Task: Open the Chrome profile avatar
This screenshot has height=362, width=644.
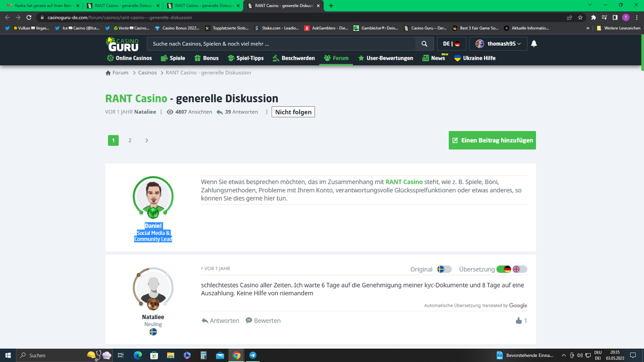Action: click(x=626, y=18)
